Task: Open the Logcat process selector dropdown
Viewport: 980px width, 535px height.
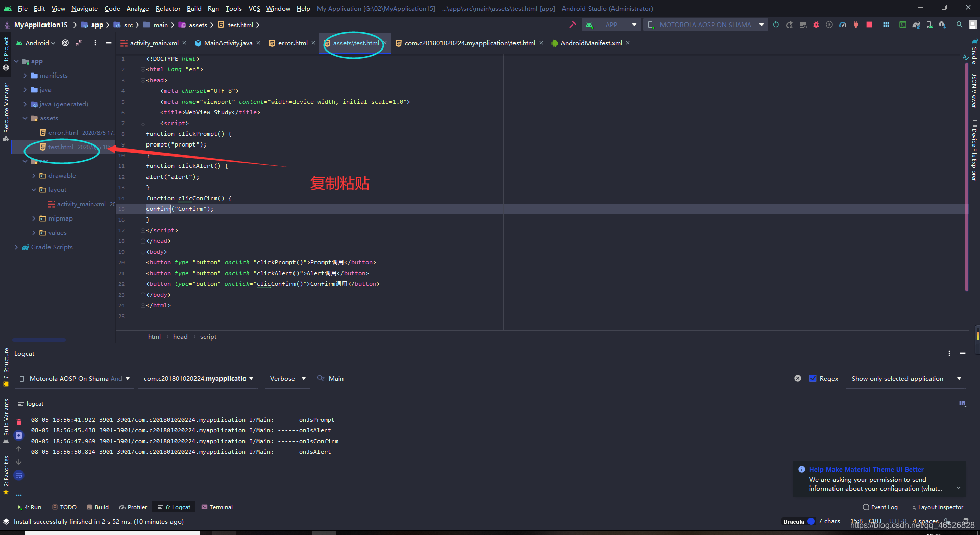Action: pos(199,378)
